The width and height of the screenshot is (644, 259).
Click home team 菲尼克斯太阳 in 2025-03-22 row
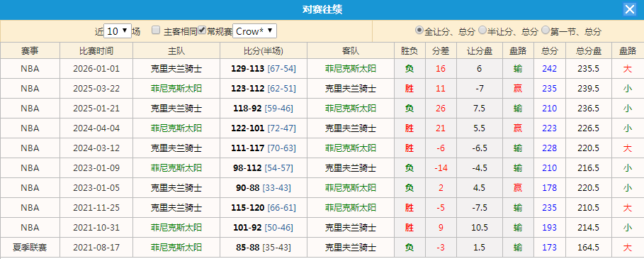176,89
